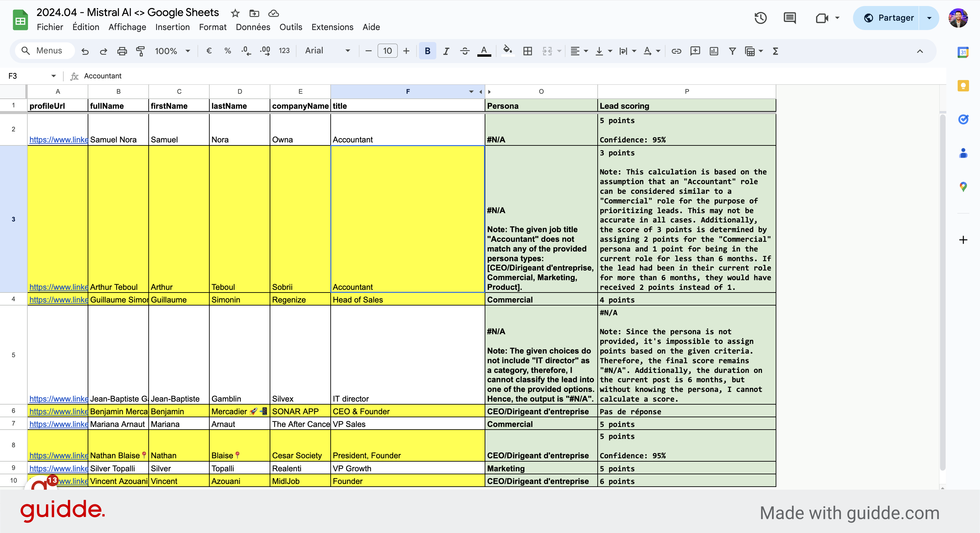Open the borders tool

click(x=527, y=51)
